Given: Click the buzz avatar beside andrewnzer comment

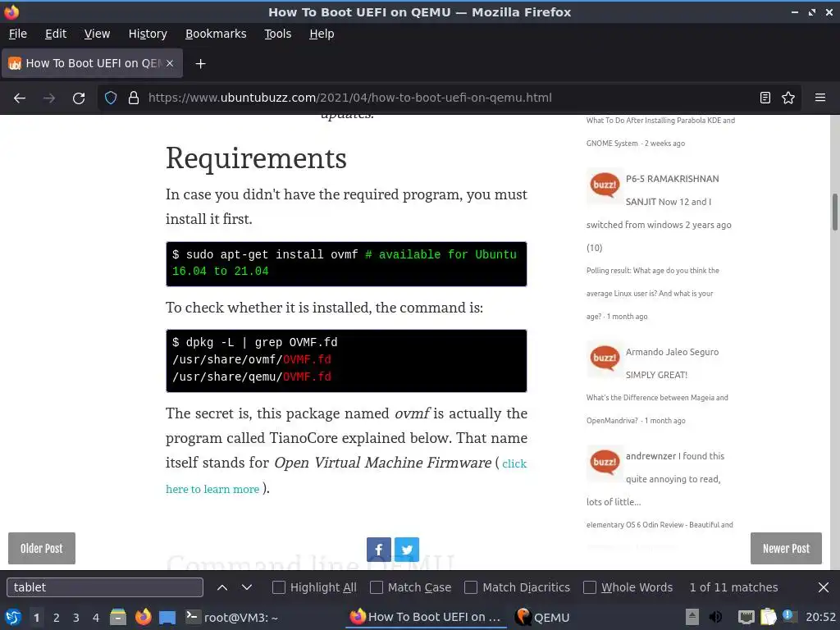Looking at the screenshot, I should point(605,463).
